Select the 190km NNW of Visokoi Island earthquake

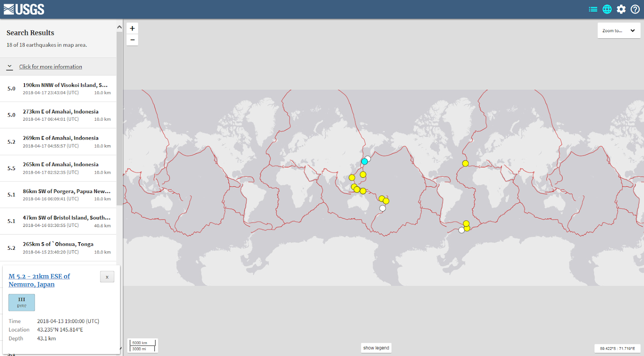click(x=58, y=88)
